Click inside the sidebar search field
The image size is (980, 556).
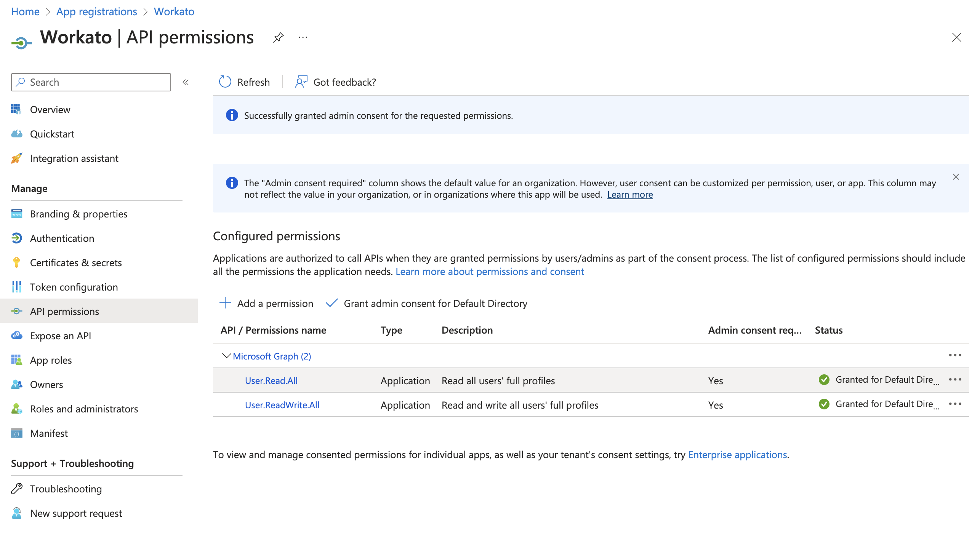tap(91, 82)
